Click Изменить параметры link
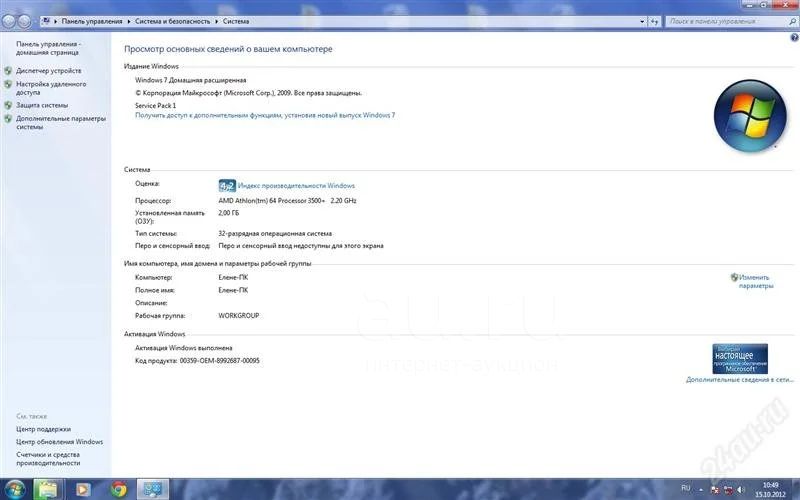Screen dimensions: 800x500 coord(756,282)
